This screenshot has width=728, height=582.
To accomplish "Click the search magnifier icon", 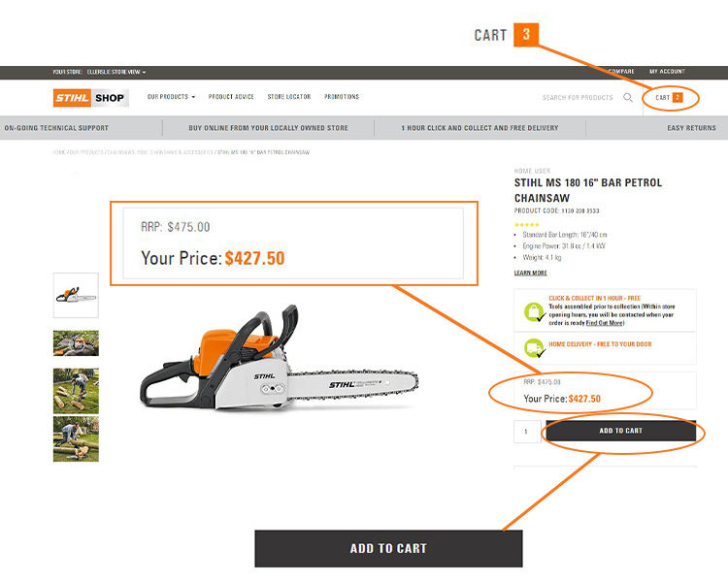I will (x=628, y=97).
